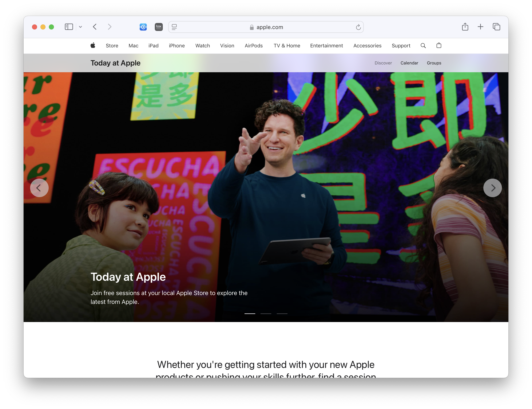
Task: Select the first carousel indicator dash
Action: click(x=250, y=314)
